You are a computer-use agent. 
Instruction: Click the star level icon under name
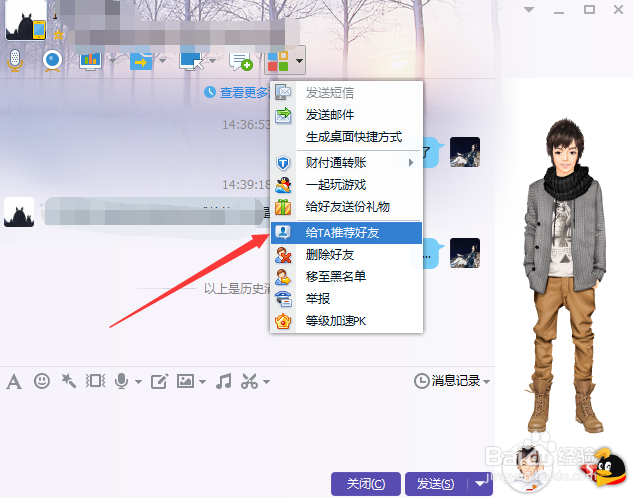(x=59, y=34)
